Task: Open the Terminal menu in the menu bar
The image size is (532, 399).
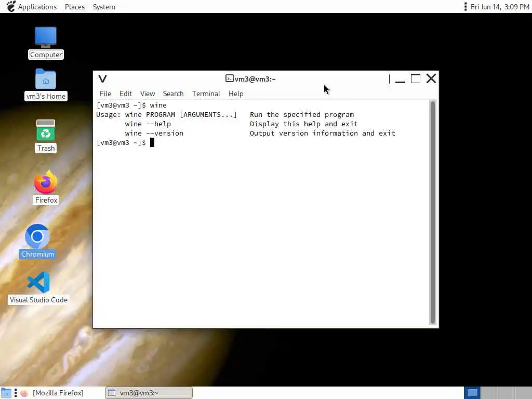Action: click(206, 94)
